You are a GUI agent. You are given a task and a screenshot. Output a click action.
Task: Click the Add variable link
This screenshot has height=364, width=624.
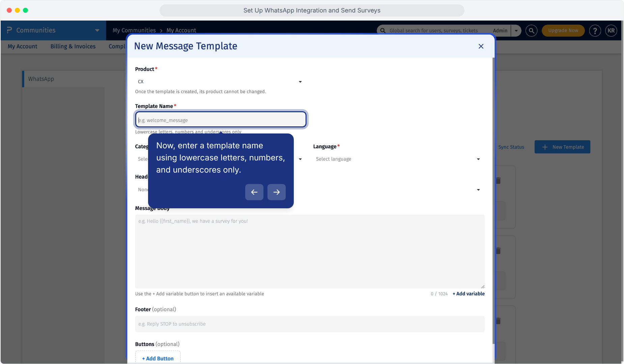click(469, 294)
